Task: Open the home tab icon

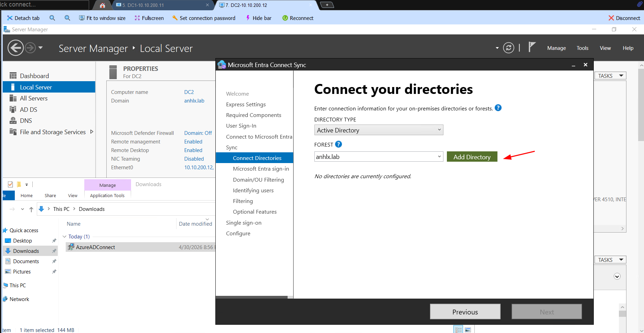Action: coord(102,5)
